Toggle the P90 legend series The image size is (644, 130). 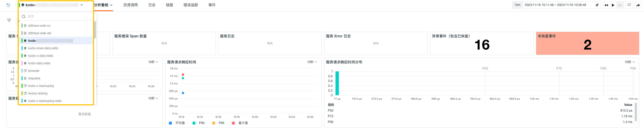pyautogui.click(x=202, y=123)
